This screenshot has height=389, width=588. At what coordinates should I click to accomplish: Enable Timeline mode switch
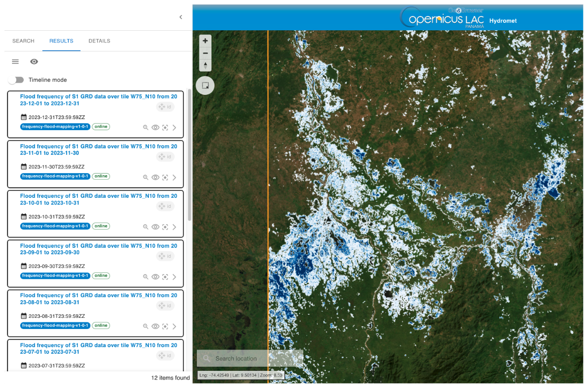coord(16,80)
